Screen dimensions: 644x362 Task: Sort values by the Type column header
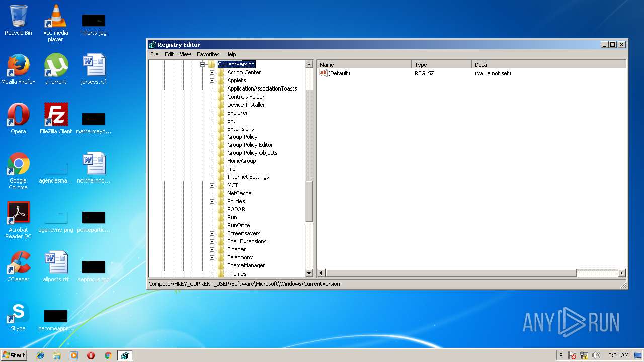point(442,64)
